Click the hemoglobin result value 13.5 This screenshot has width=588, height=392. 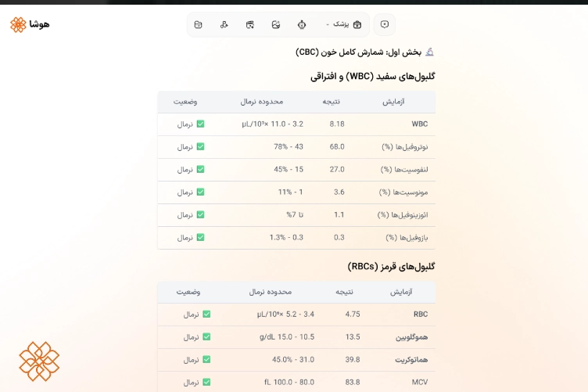tap(353, 337)
